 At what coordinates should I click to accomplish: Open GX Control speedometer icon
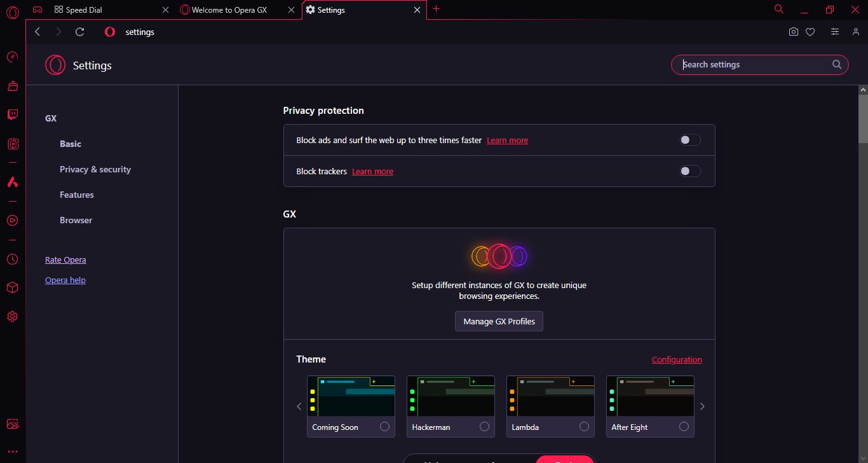(x=12, y=57)
